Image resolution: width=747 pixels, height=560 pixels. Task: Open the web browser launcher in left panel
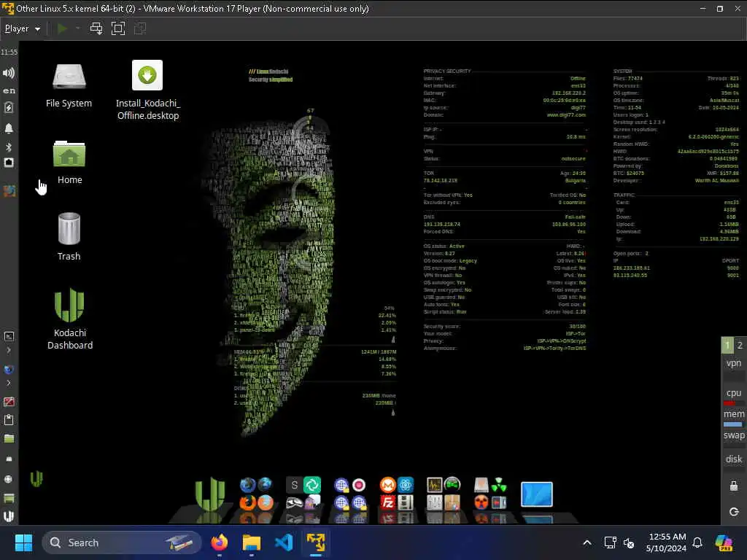click(9, 370)
